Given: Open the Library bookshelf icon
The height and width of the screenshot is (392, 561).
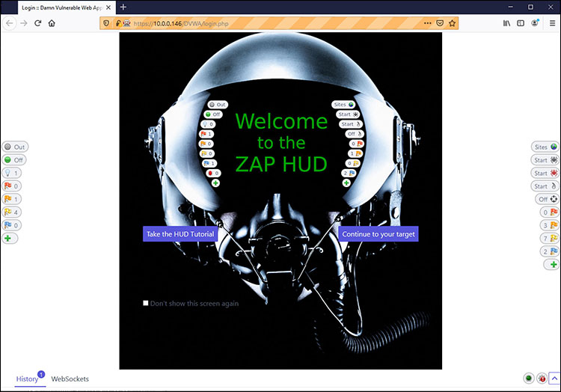Looking at the screenshot, I should (506, 23).
